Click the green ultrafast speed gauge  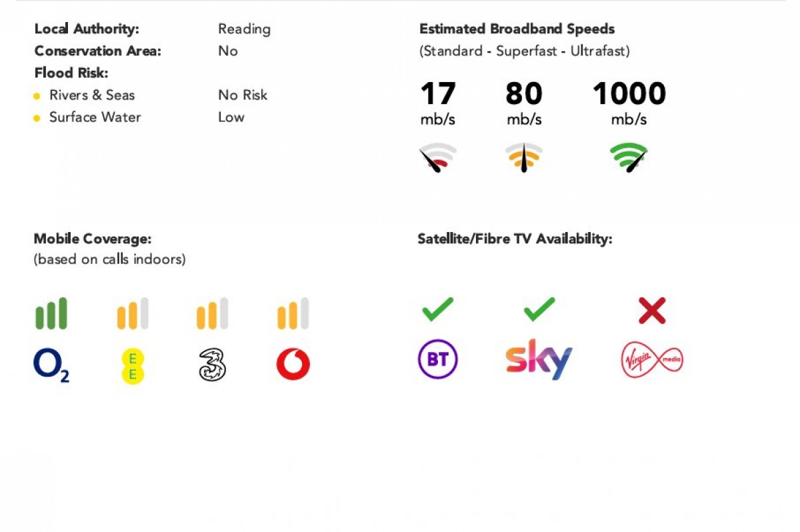tap(629, 158)
